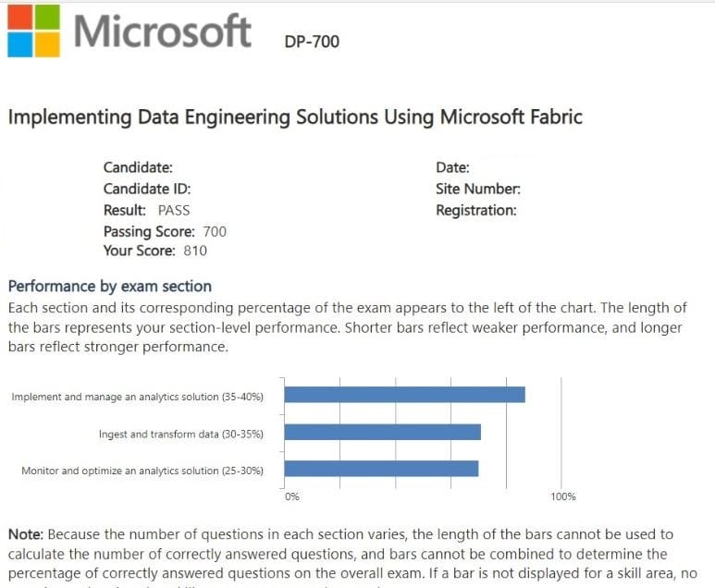This screenshot has height=588, width=715.
Task: Select the DP-700 exam code
Action: [313, 41]
